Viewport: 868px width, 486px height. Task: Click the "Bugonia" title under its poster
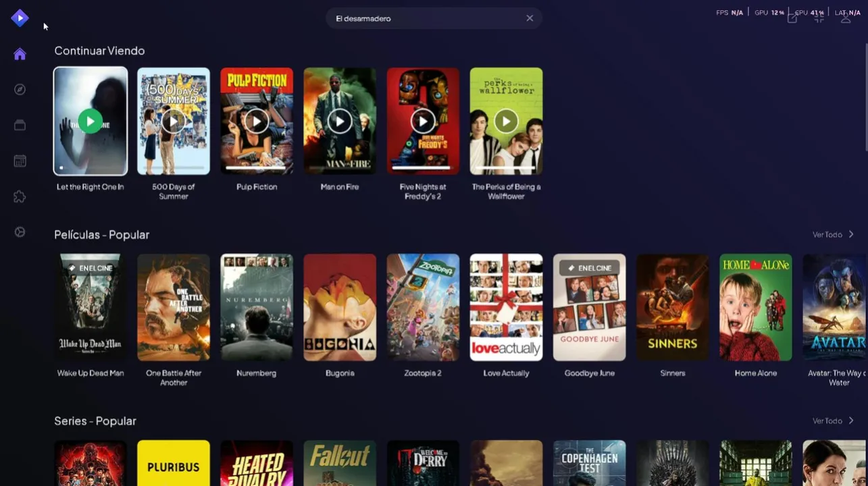[340, 373]
